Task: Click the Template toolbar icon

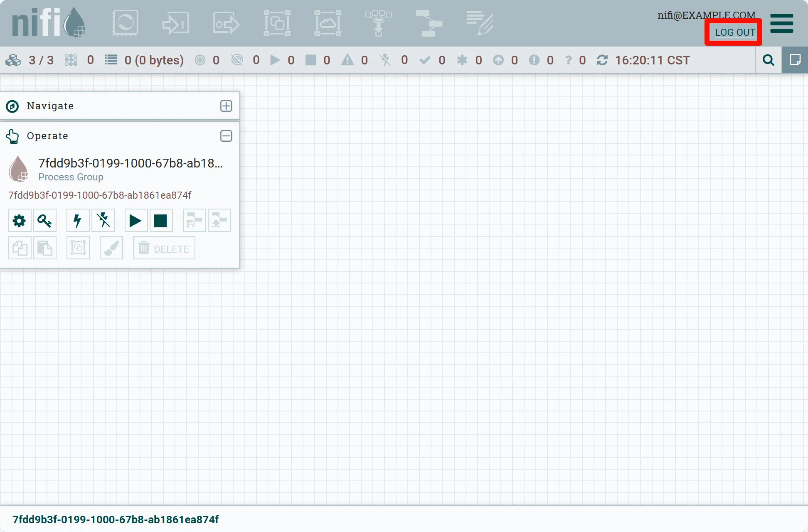Action: coord(429,23)
